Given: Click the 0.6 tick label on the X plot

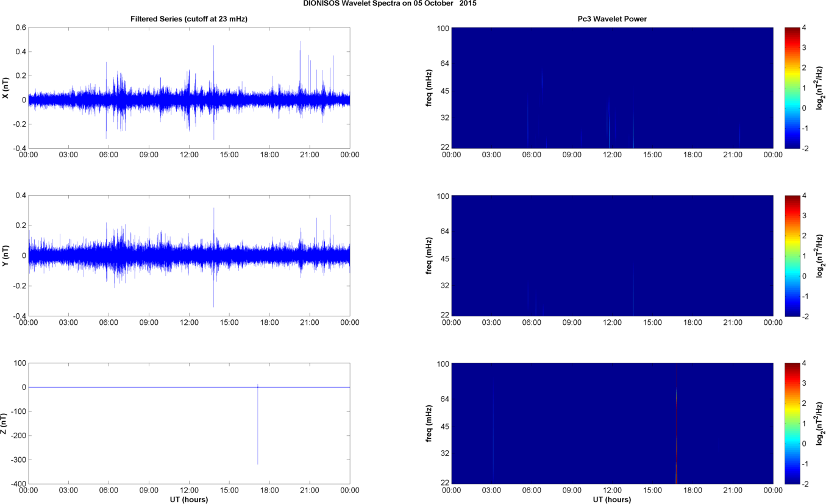Looking at the screenshot, I should [21, 27].
